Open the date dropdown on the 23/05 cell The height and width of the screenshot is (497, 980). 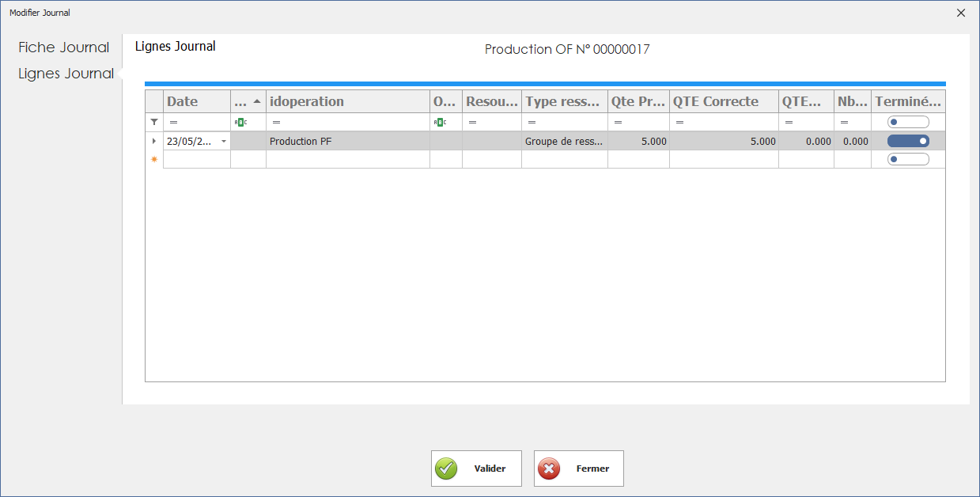(x=223, y=141)
